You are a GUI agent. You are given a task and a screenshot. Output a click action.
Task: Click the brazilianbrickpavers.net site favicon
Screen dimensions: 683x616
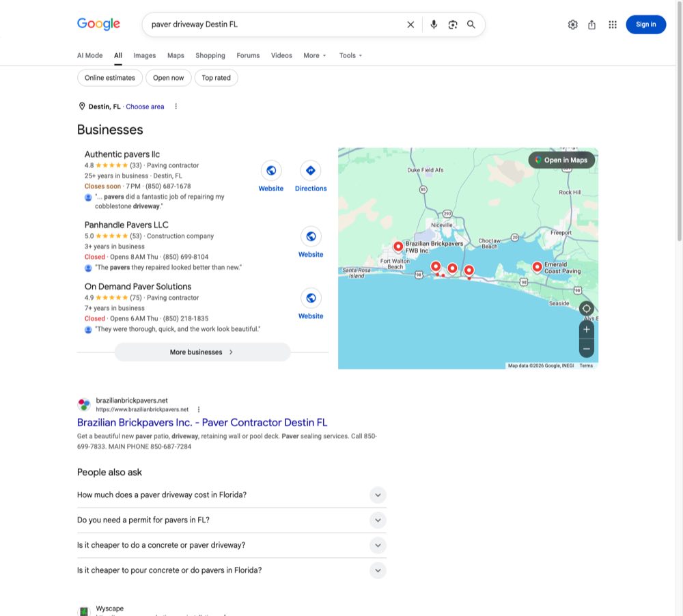tap(84, 405)
